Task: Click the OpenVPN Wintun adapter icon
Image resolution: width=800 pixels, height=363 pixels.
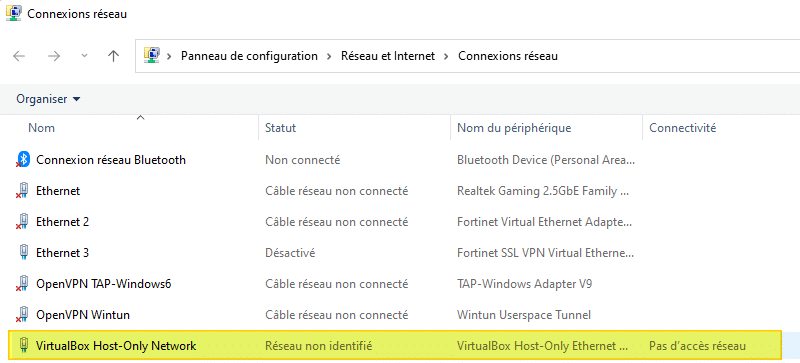Action: point(22,315)
